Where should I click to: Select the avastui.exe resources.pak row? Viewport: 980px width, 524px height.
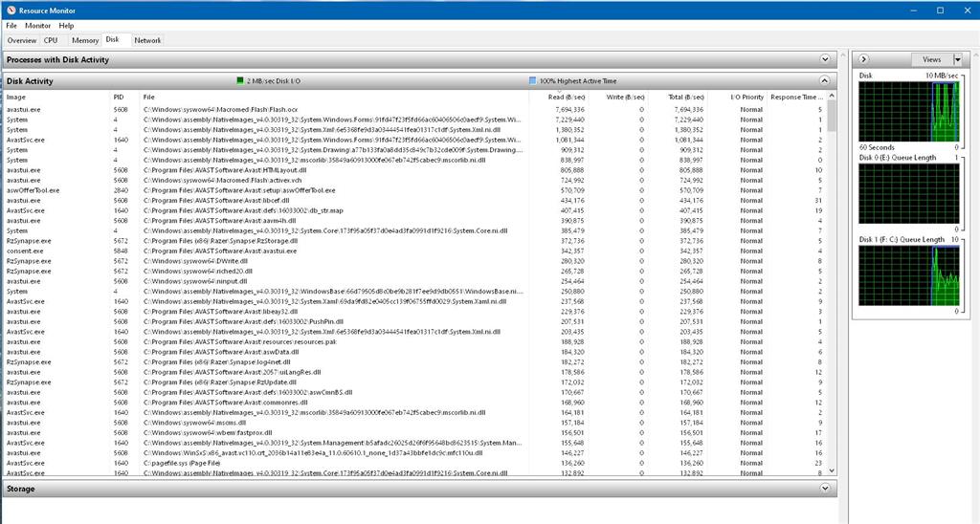click(x=414, y=341)
